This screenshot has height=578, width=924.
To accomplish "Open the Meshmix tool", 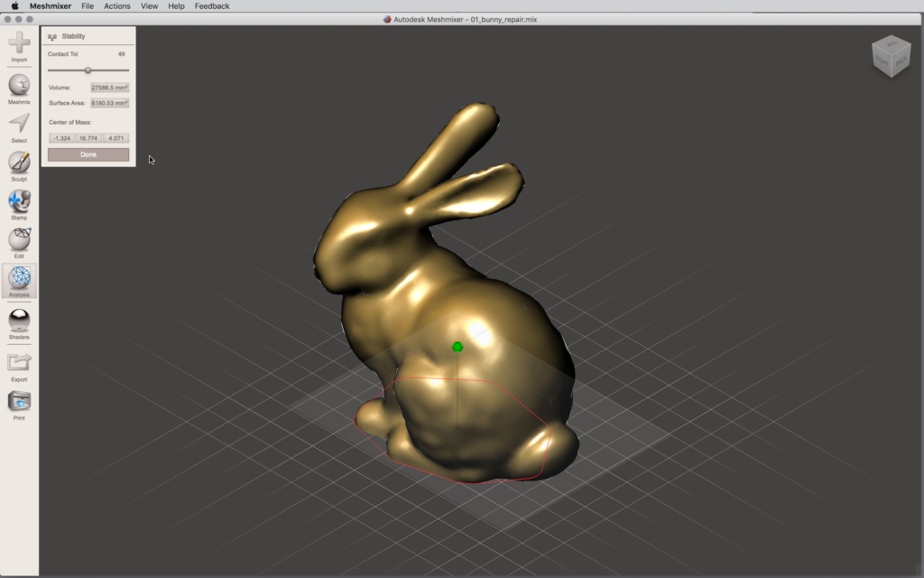I will pyautogui.click(x=19, y=86).
